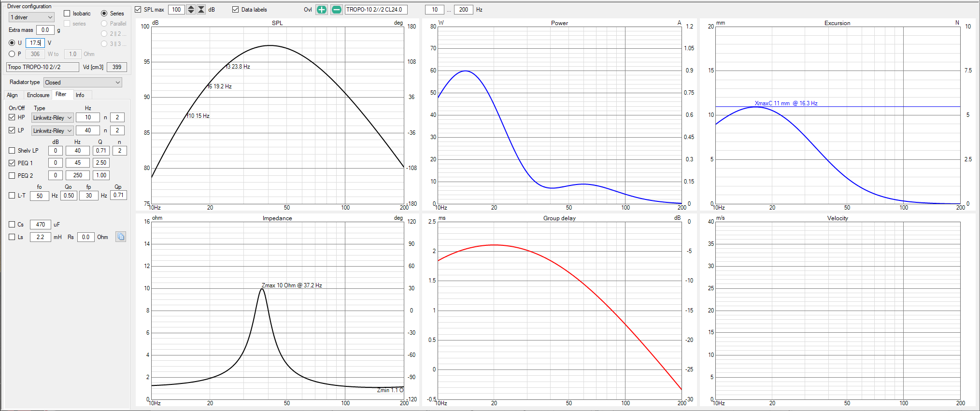
Task: Select the Series radio button
Action: tap(104, 14)
